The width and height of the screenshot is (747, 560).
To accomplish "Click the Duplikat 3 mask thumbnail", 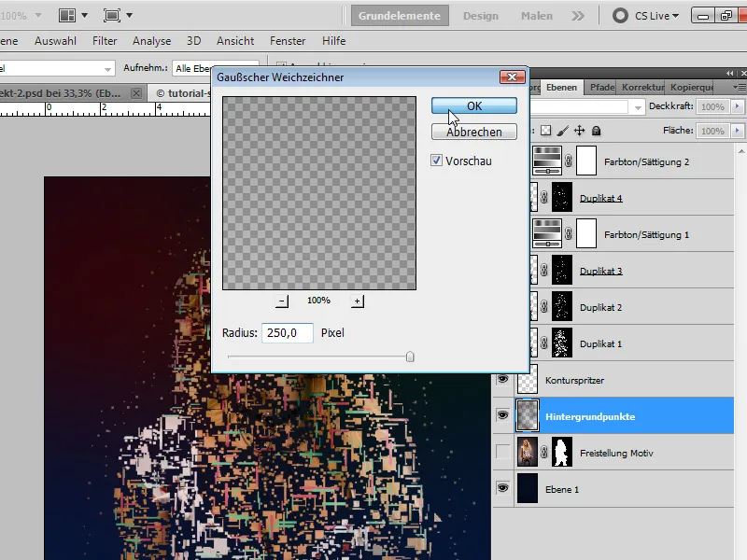I will click(x=562, y=270).
